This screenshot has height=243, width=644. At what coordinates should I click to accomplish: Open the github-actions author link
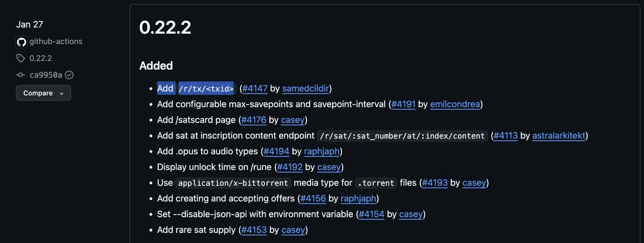click(55, 41)
